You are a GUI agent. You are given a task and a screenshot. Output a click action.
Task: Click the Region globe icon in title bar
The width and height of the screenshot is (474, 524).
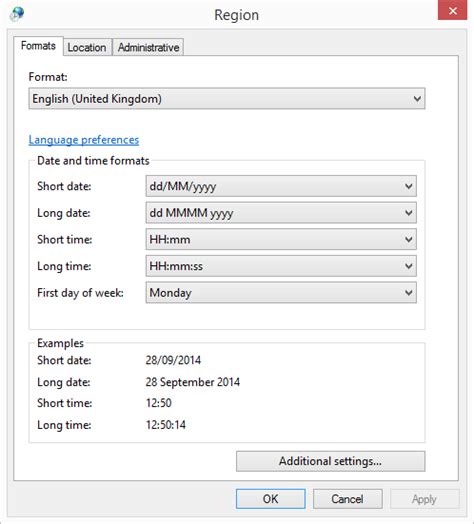coord(17,14)
